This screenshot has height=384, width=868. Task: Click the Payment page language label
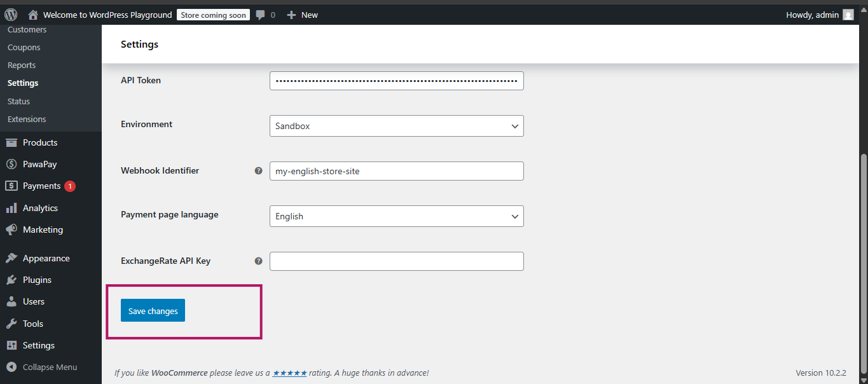169,214
